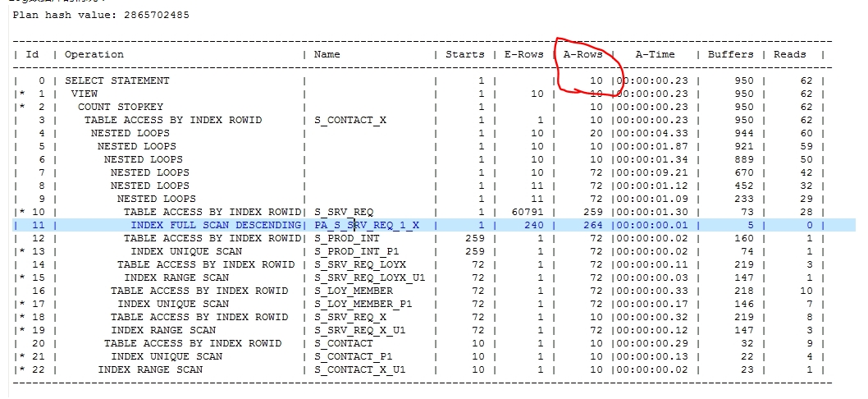868x399 pixels.
Task: Select the S_SRV_REQ_LOYX table name
Action: 360,265
